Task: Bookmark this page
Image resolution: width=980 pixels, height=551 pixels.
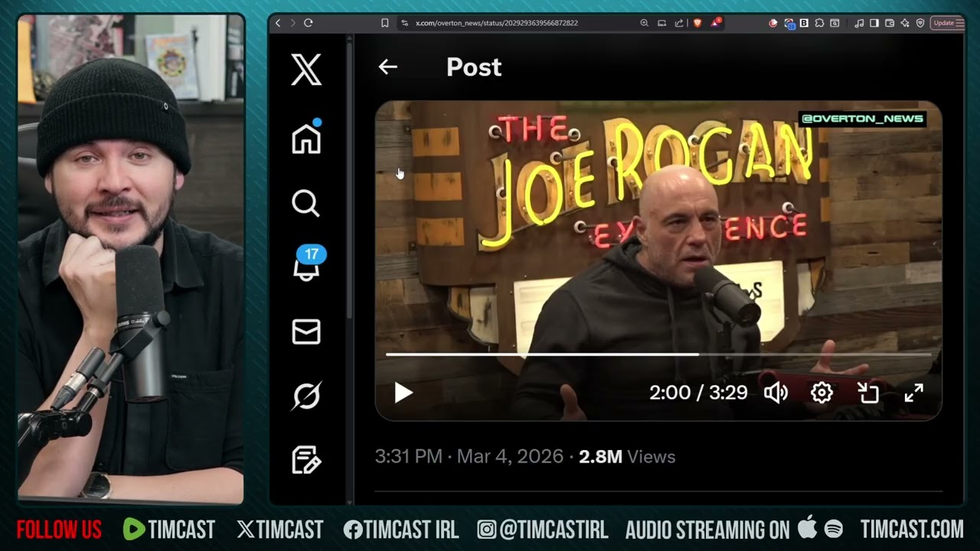Action: [385, 23]
